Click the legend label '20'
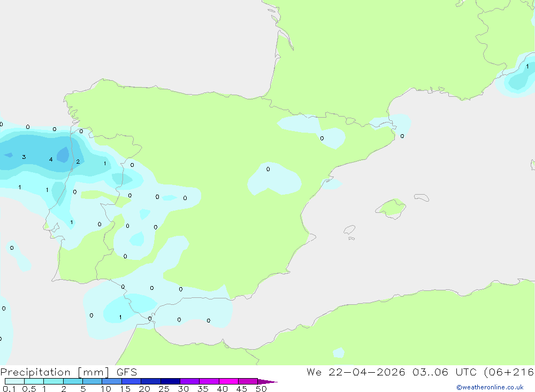The height and width of the screenshot is (392, 535). click(144, 389)
